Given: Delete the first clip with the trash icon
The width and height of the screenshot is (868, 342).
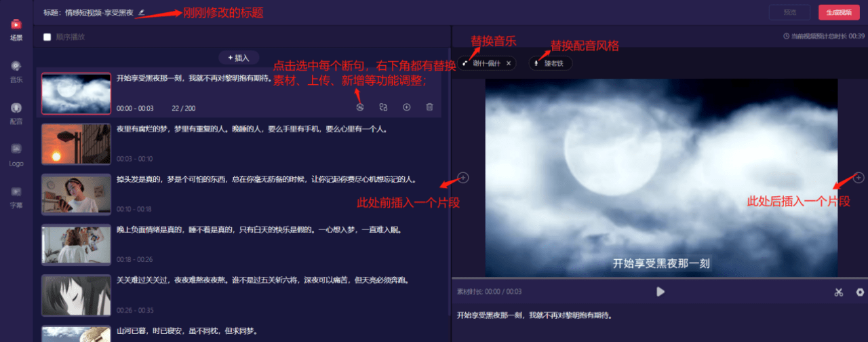Looking at the screenshot, I should (429, 107).
